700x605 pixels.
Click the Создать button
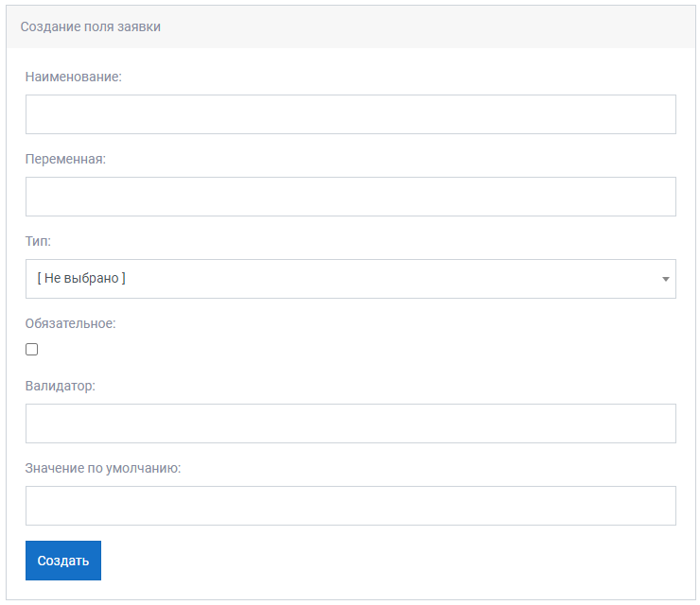pyautogui.click(x=63, y=561)
